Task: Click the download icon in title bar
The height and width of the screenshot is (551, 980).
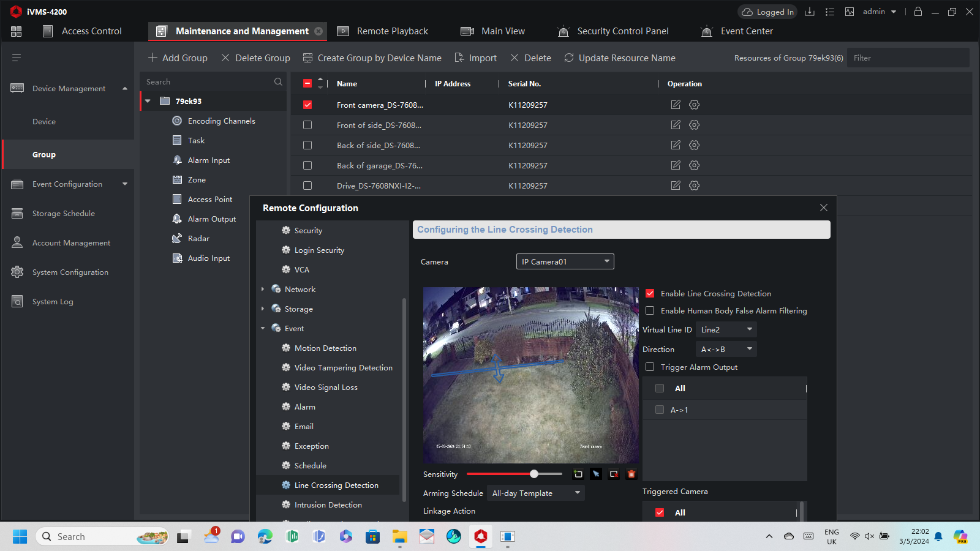Action: tap(810, 12)
